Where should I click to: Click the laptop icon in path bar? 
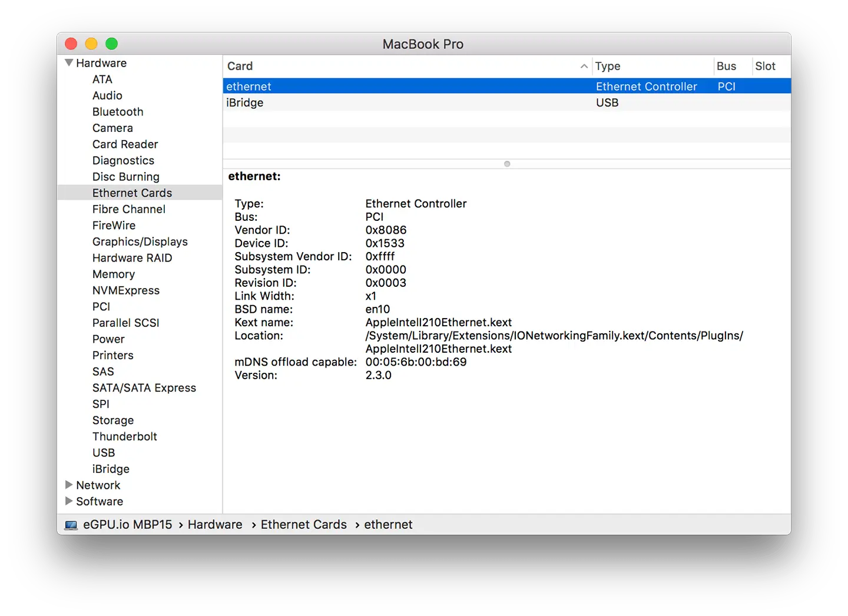pos(71,525)
